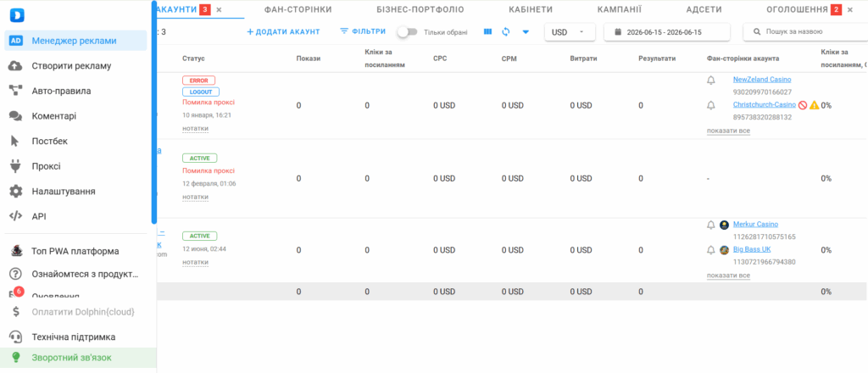
Task: Expand the blue dropdown arrow after refresh
Action: point(526,32)
